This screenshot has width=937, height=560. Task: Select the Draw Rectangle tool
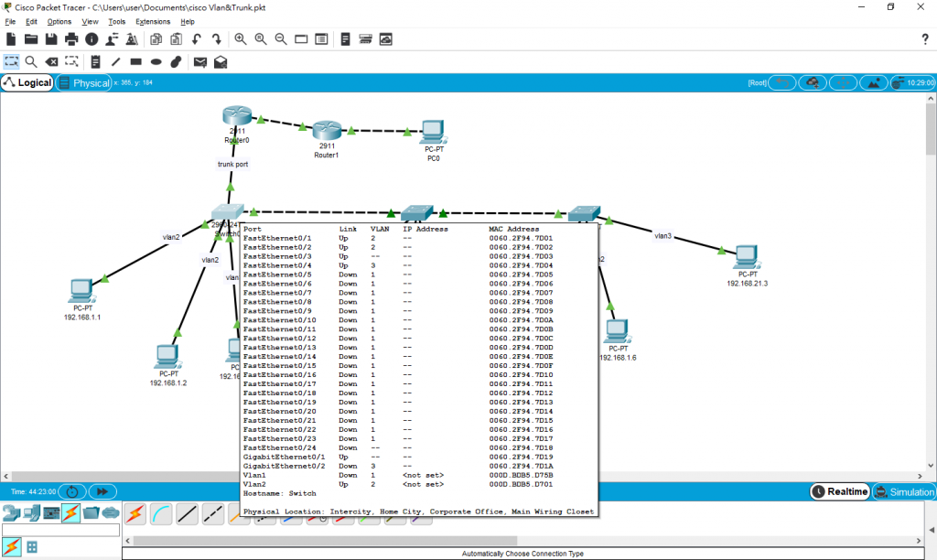tap(136, 61)
